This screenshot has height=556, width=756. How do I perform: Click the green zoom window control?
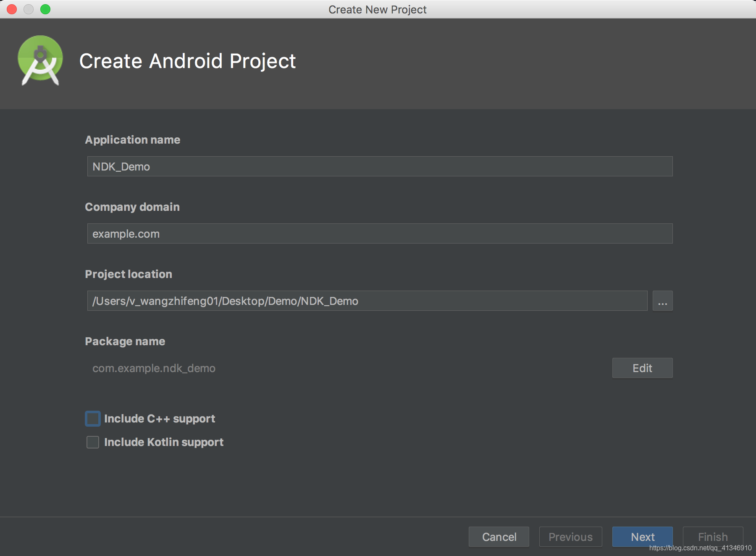[45, 9]
